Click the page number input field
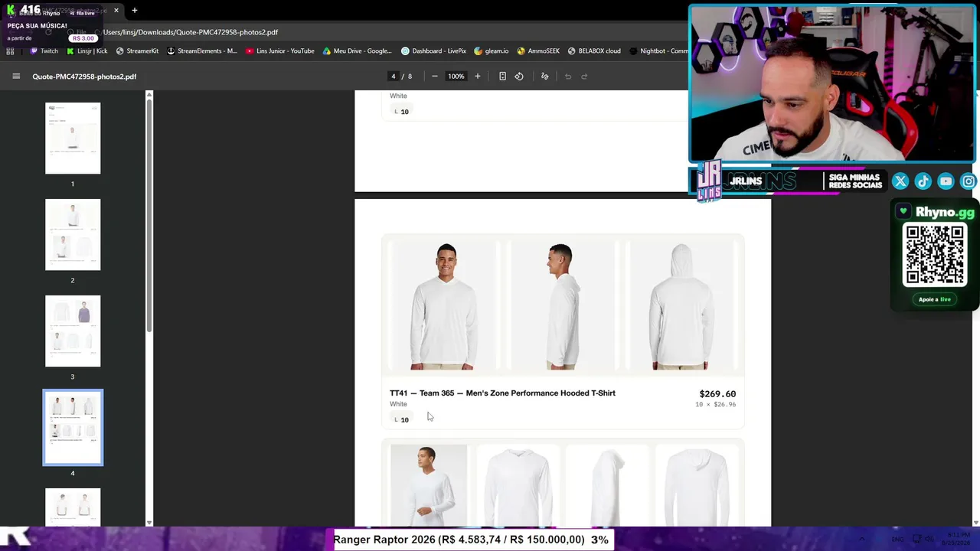This screenshot has height=551, width=980. tap(394, 77)
